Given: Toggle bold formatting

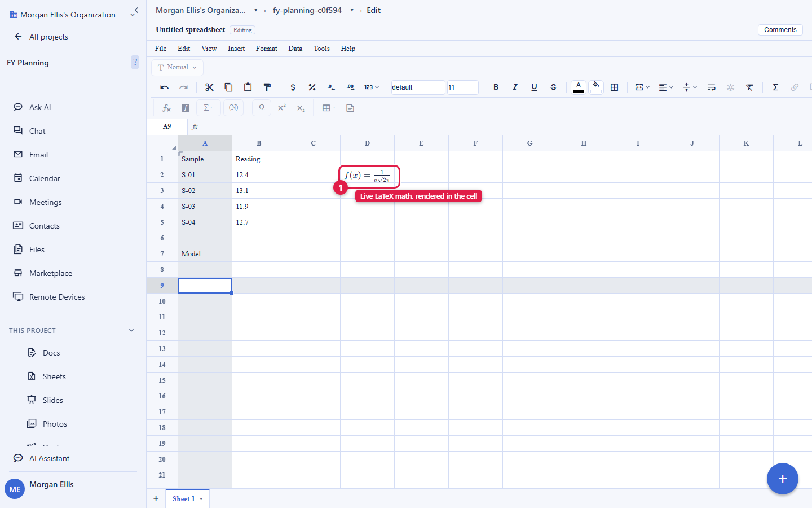Looking at the screenshot, I should click(496, 87).
